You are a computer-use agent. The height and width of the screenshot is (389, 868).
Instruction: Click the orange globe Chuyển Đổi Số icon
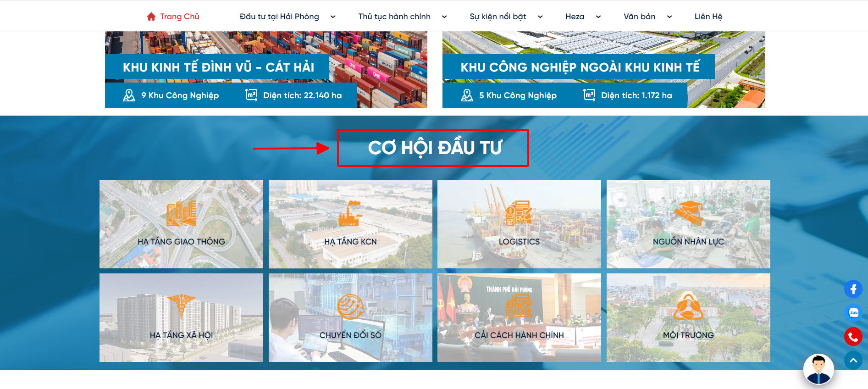350,307
